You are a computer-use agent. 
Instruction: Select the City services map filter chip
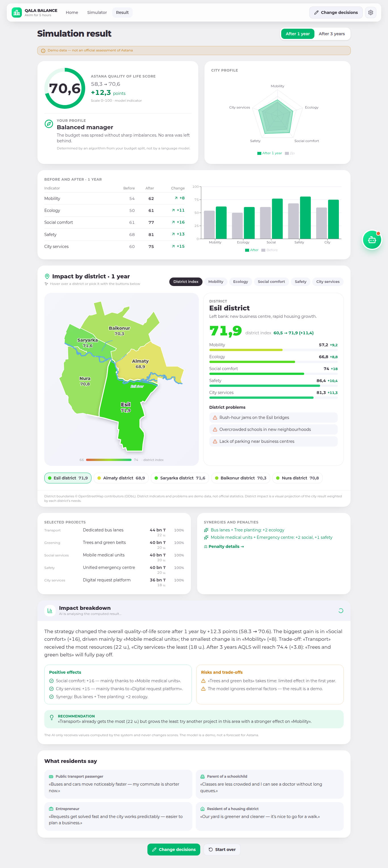click(x=328, y=282)
